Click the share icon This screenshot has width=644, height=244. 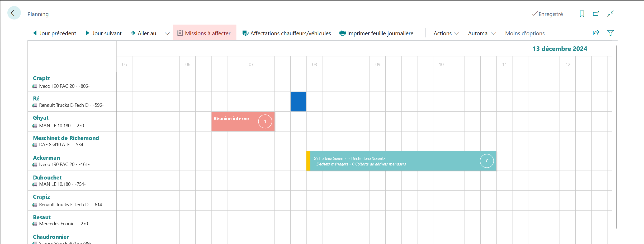pos(596,33)
